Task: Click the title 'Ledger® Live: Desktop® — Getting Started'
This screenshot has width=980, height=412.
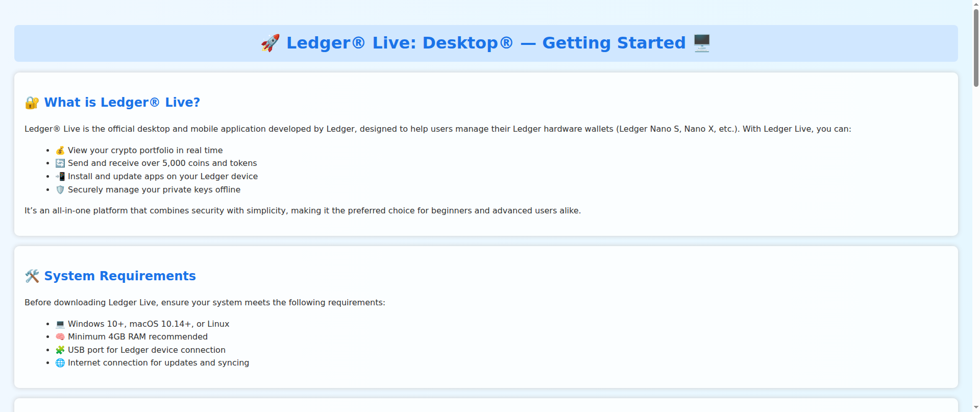Action: (x=486, y=43)
